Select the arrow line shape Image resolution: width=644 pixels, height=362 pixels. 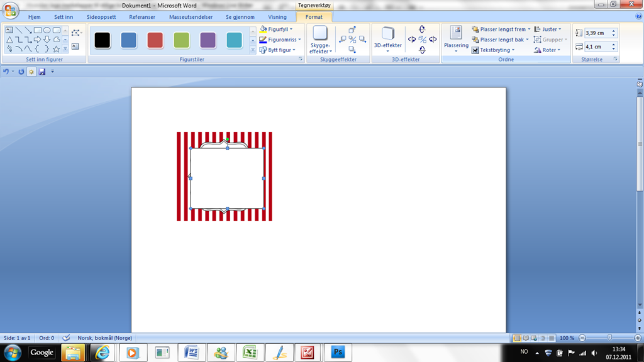tap(28, 30)
